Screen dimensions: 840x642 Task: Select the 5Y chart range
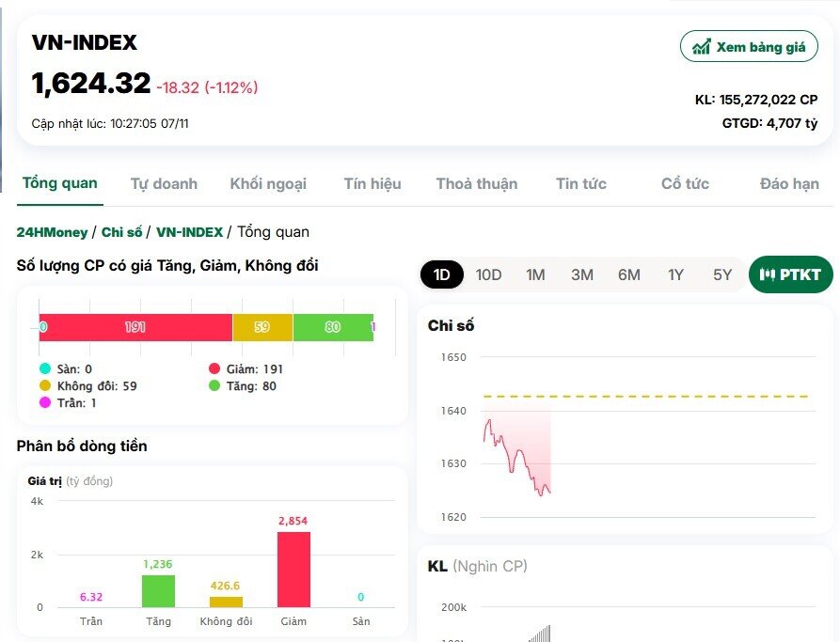pyautogui.click(x=722, y=274)
